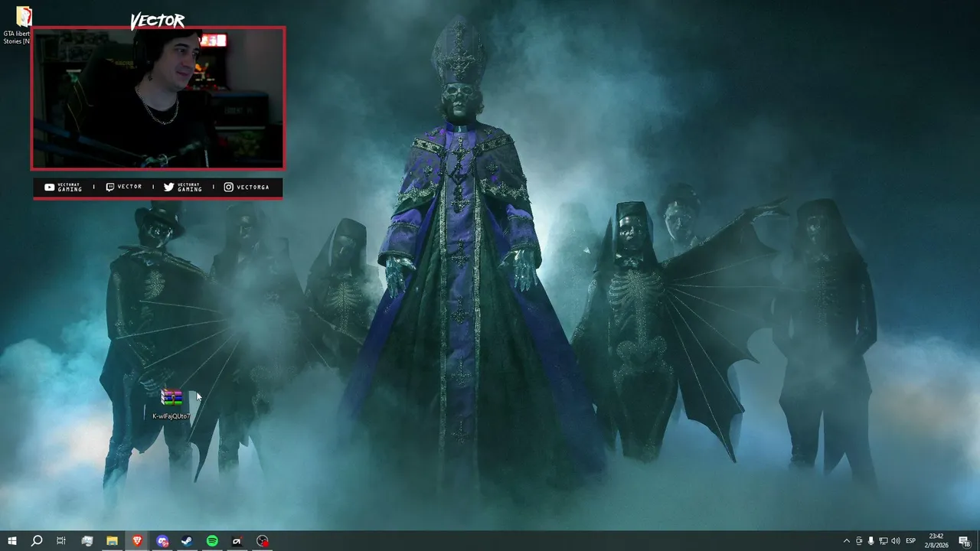Open Task View from taskbar
The width and height of the screenshot is (980, 551).
click(61, 541)
